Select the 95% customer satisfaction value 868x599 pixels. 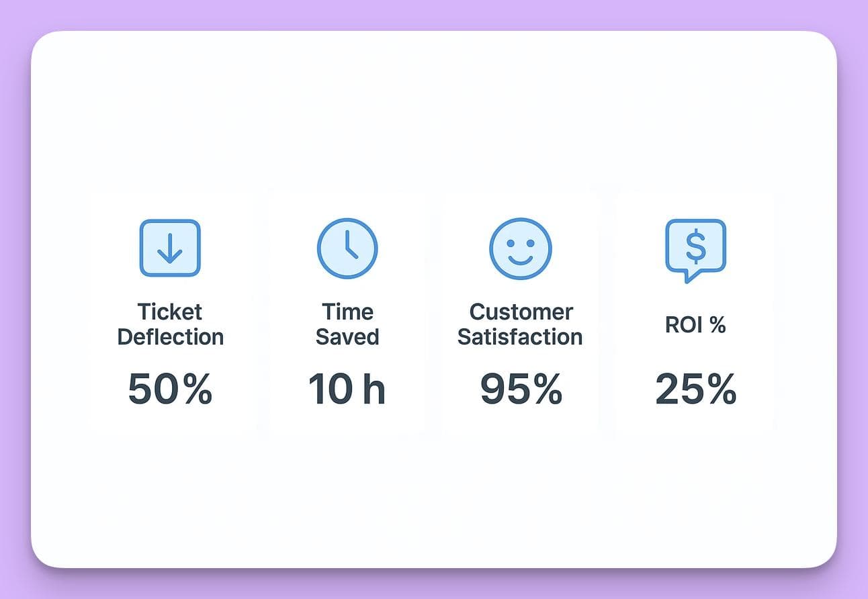[521, 389]
